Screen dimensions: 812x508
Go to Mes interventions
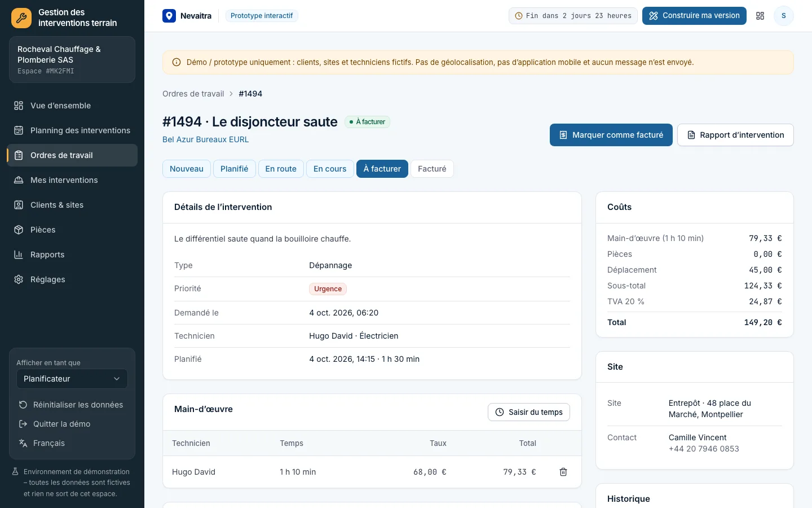click(x=72, y=180)
